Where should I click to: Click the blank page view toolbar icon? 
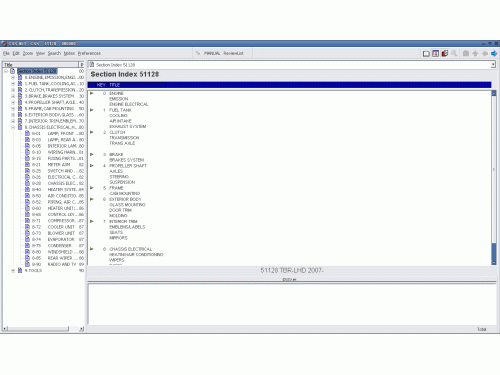(x=426, y=53)
